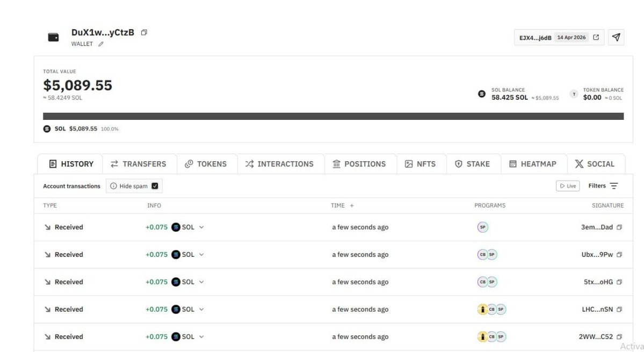This screenshot has height=352, width=644.
Task: Expand SOL details in 3em...Dad row
Action: coord(201,227)
